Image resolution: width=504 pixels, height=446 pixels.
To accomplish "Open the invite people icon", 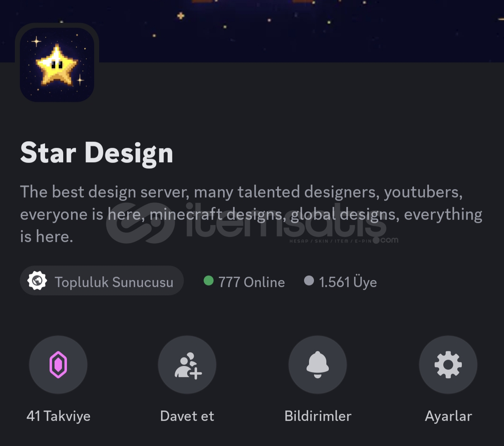I will click(x=188, y=365).
